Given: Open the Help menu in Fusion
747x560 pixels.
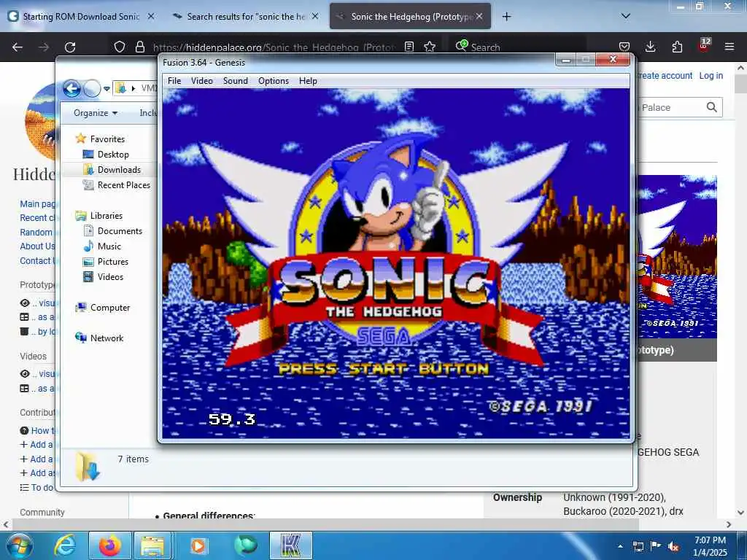Looking at the screenshot, I should coord(308,81).
